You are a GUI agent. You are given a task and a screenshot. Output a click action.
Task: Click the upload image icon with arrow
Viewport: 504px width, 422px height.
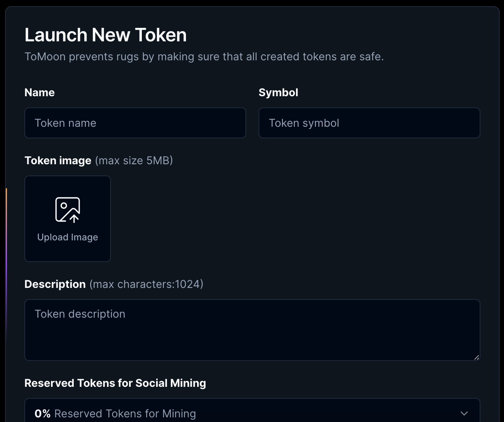point(68,210)
